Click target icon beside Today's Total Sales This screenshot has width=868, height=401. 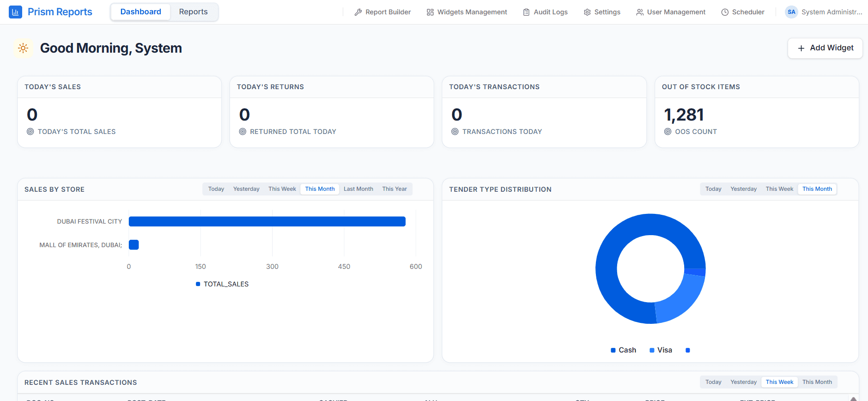pos(30,132)
